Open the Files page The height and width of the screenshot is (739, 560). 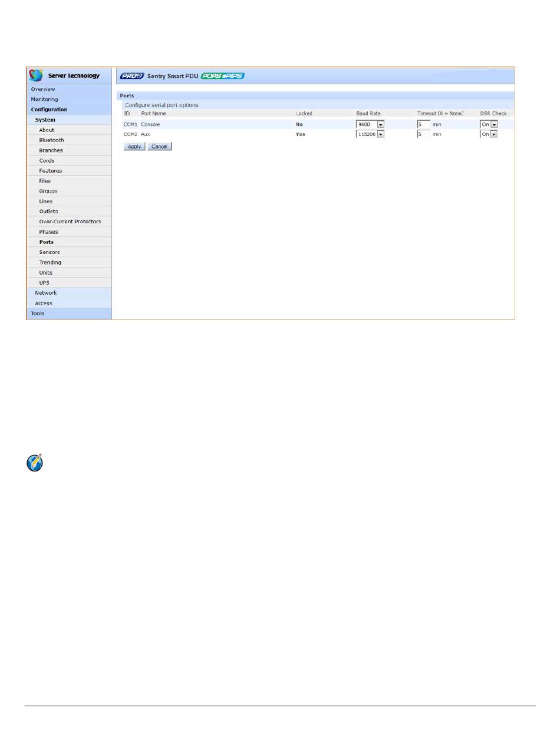[69, 181]
